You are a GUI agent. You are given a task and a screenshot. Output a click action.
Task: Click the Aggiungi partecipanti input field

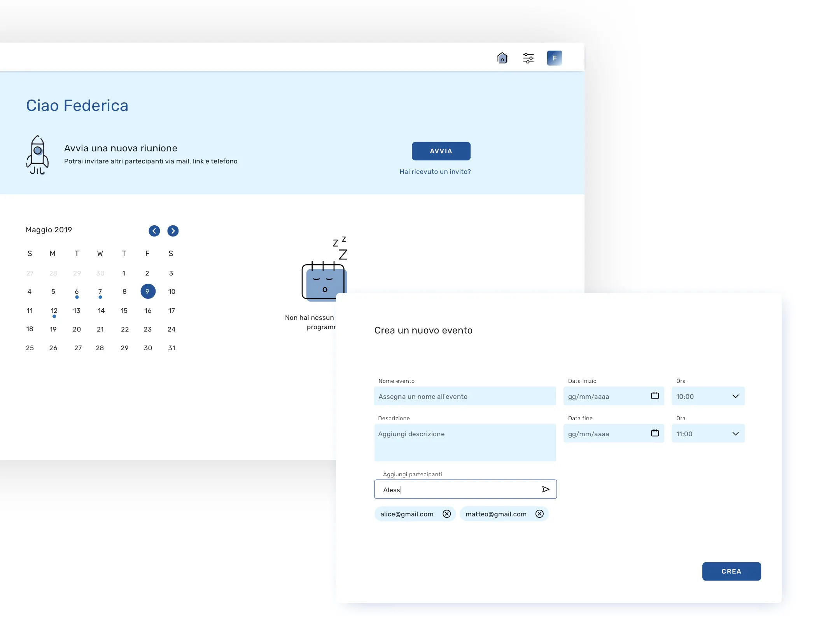click(465, 489)
